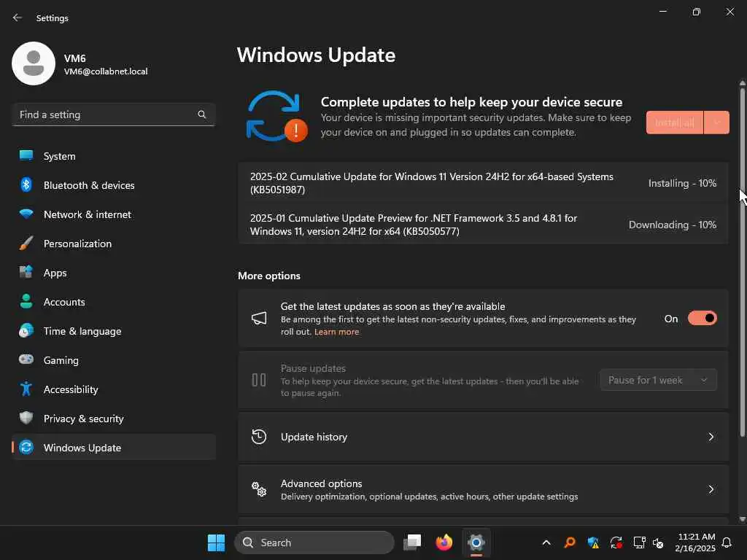Click the Settings gear on the taskbar
The width and height of the screenshot is (747, 560).
[476, 542]
